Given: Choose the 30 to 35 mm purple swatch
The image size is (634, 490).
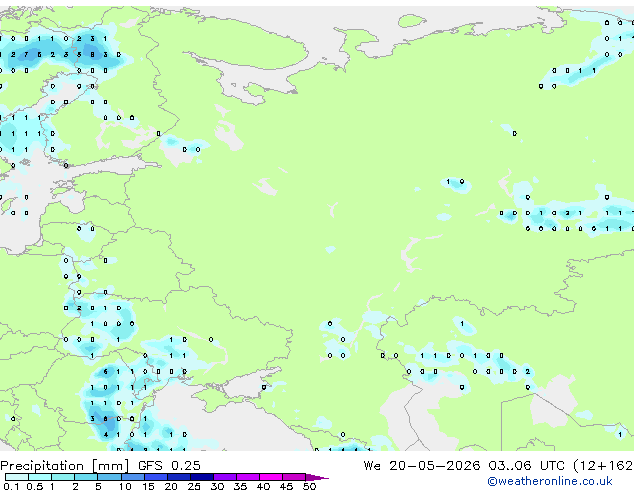Looking at the screenshot, I should click(224, 477).
